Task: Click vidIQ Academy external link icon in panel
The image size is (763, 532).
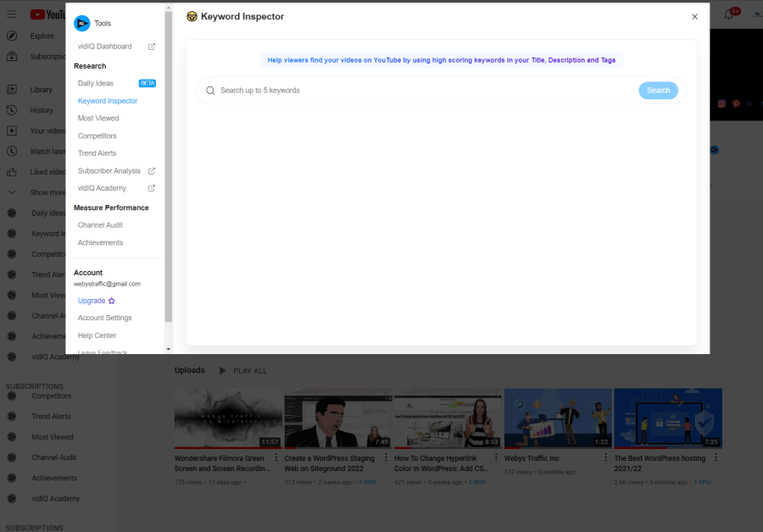Action: [x=152, y=188]
